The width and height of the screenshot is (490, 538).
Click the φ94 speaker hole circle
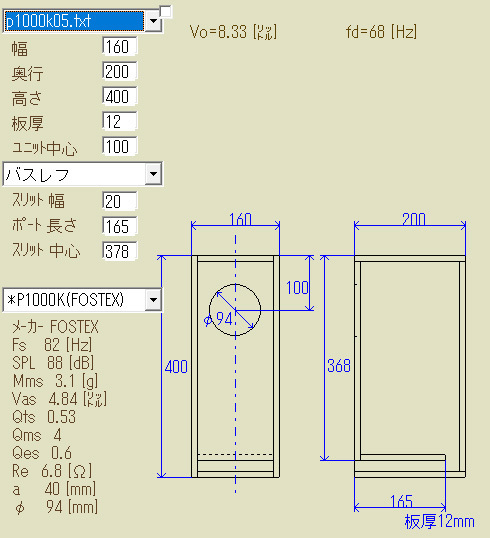pos(235,310)
